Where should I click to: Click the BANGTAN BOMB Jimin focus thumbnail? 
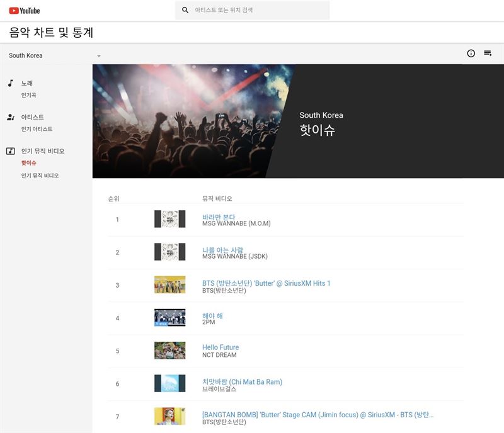tap(169, 416)
